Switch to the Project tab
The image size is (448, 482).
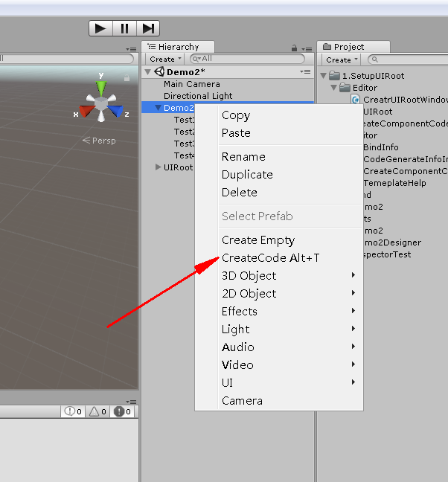click(x=353, y=47)
